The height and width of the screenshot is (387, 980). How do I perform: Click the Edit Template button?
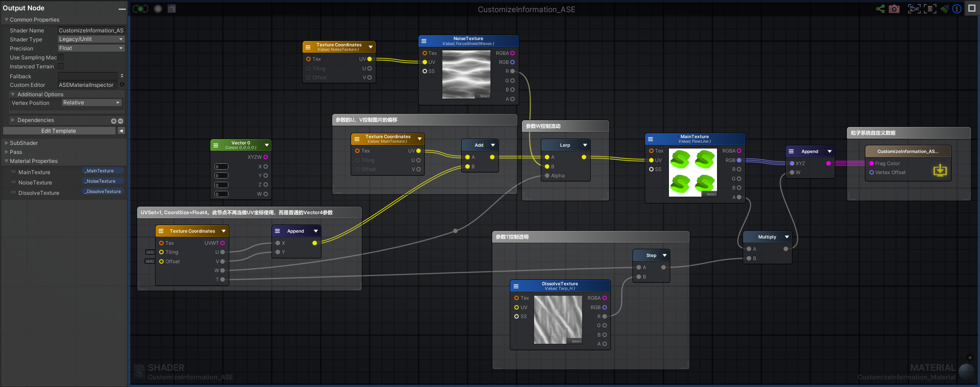point(59,130)
